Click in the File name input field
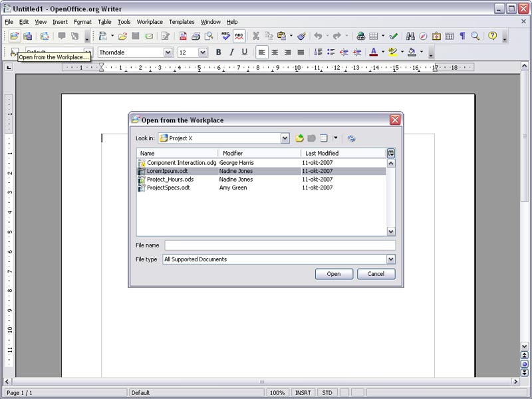The height and width of the screenshot is (399, 532). pos(280,245)
